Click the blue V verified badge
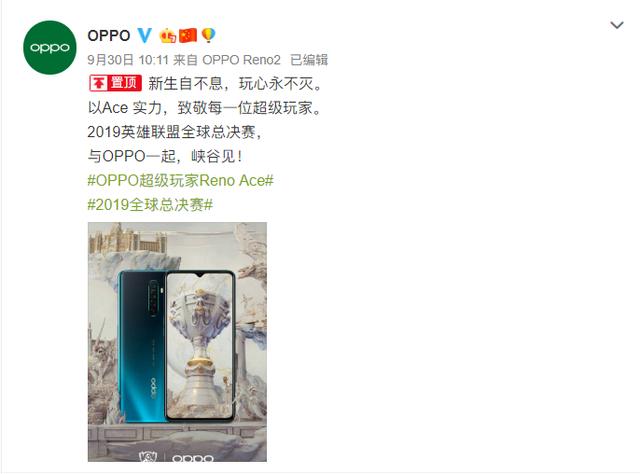 [x=144, y=36]
